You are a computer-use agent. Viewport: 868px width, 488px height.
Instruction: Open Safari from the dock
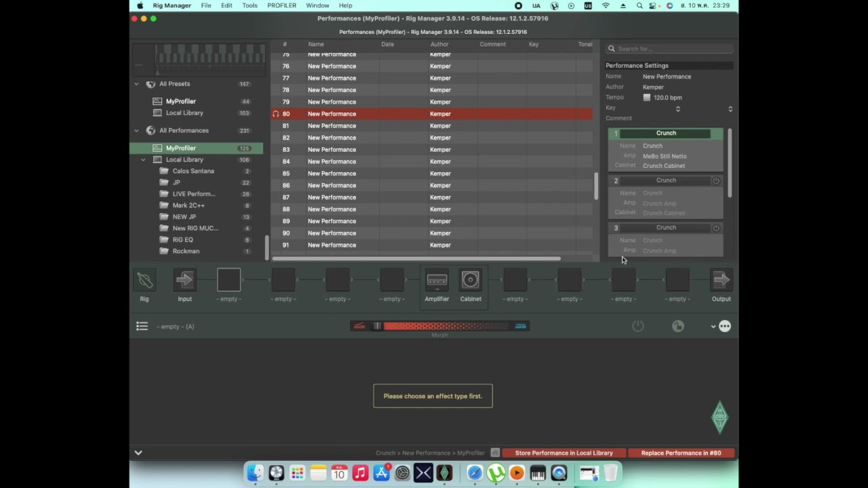point(475,472)
